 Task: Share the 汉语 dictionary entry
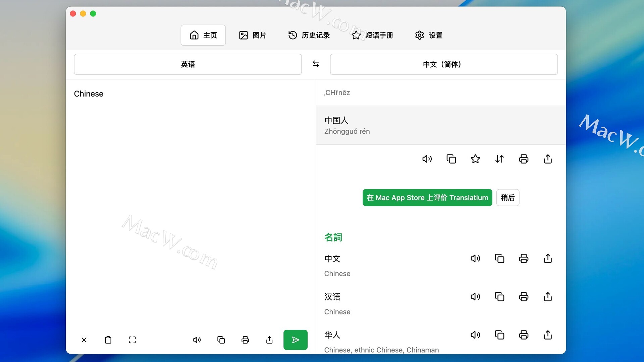point(548,297)
